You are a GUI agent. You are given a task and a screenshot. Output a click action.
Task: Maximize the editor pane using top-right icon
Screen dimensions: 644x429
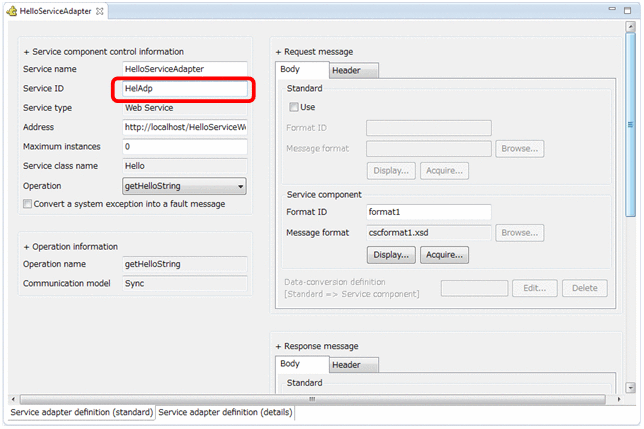(x=627, y=11)
